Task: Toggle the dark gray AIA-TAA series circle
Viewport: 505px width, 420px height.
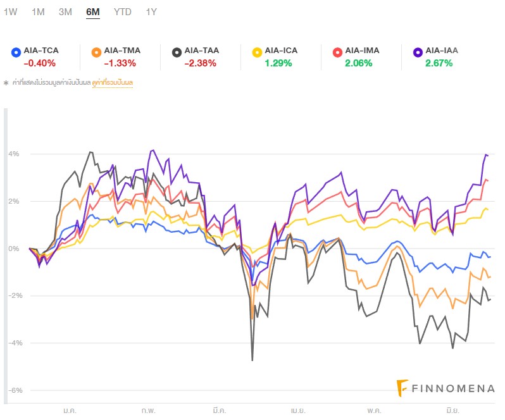Action: [177, 52]
